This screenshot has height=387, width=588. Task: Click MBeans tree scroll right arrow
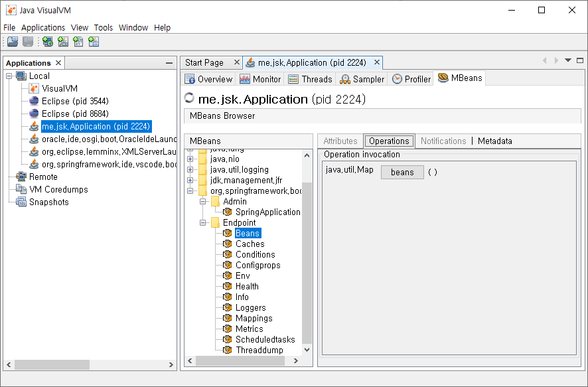point(296,360)
